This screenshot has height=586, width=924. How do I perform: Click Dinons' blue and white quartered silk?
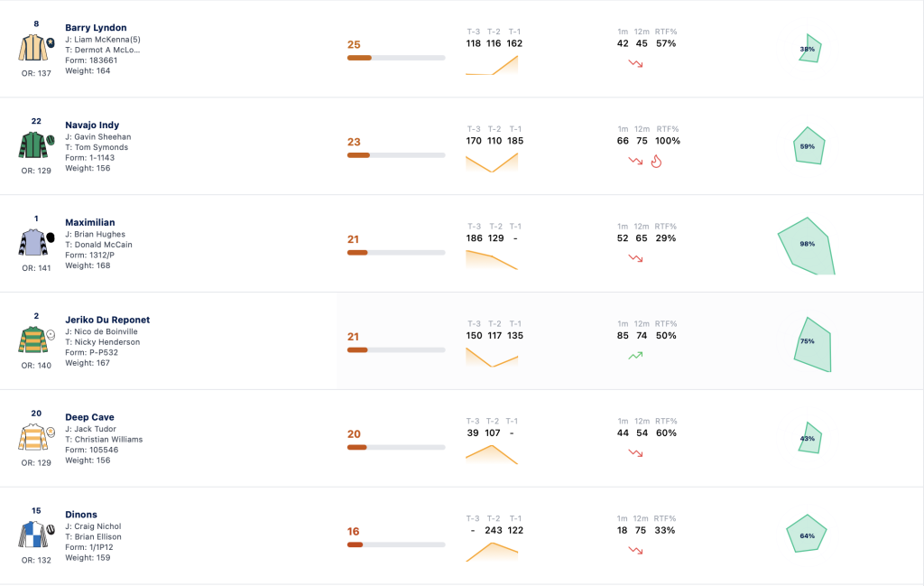33,535
